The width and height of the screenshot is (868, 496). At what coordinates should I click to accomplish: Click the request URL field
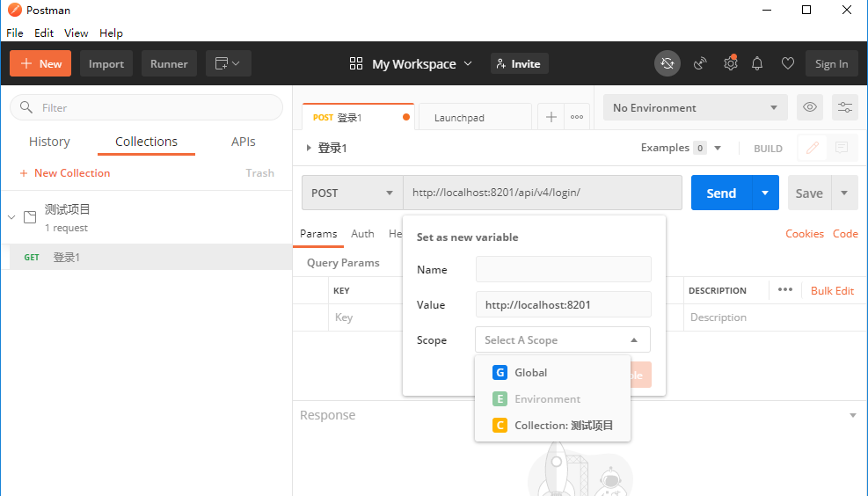pos(543,193)
